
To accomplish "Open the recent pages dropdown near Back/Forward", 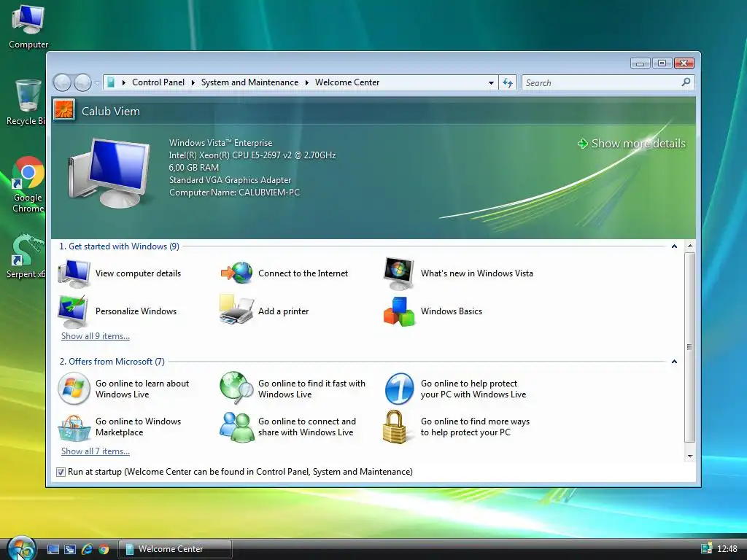I will pos(97,83).
